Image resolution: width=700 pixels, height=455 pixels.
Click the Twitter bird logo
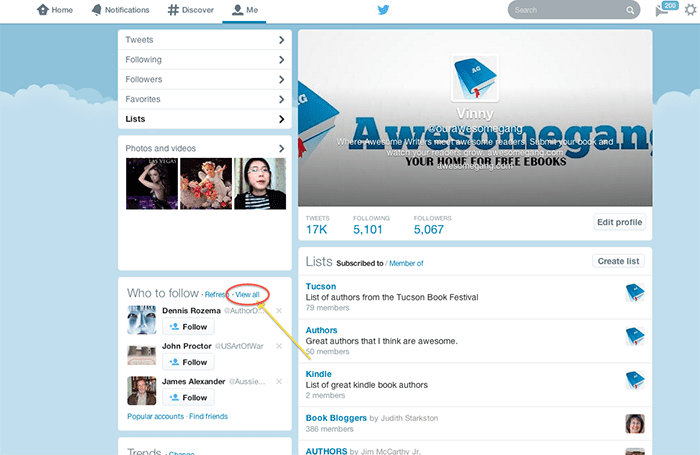point(383,9)
